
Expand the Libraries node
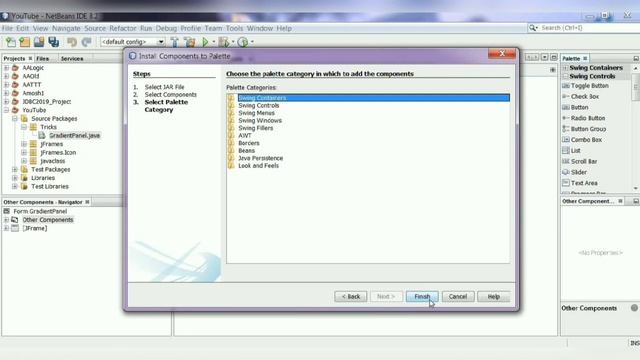pyautogui.click(x=15, y=178)
